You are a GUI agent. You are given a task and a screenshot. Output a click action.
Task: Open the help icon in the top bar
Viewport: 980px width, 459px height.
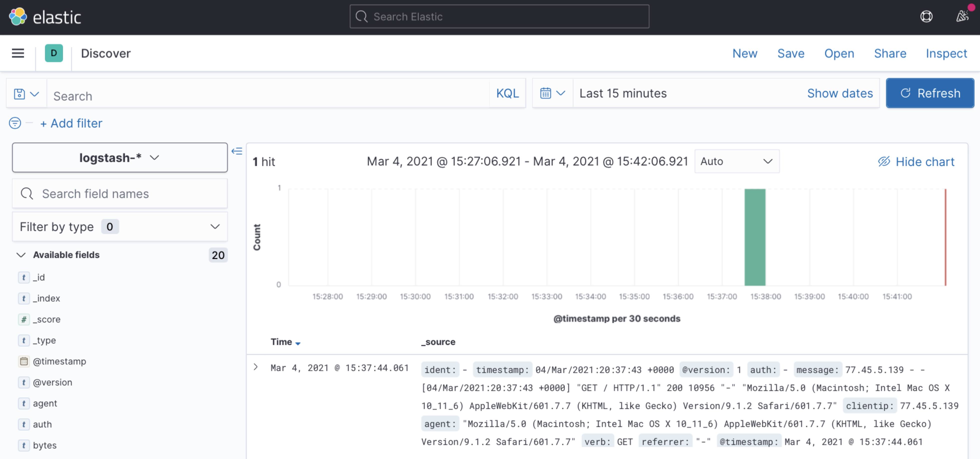coord(927,17)
